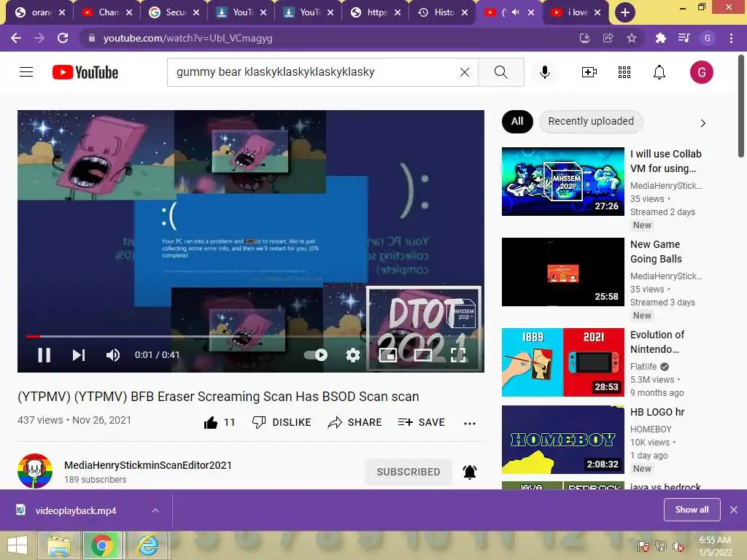747x560 pixels.
Task: Open the YouTube apps grid
Action: coord(624,72)
